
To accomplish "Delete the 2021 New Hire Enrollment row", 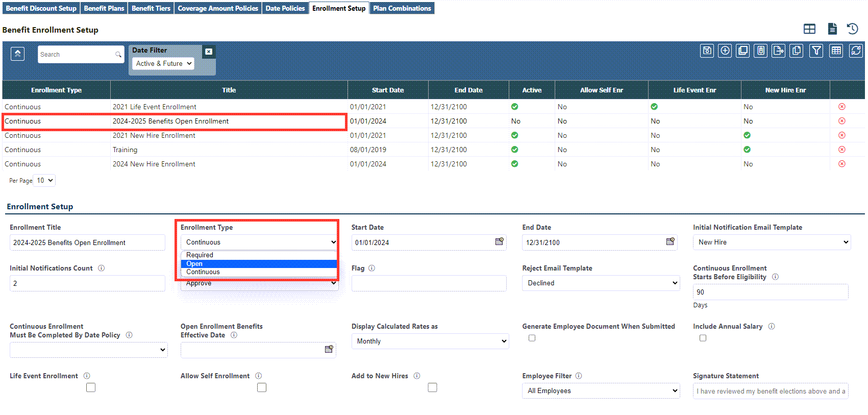I will 842,135.
